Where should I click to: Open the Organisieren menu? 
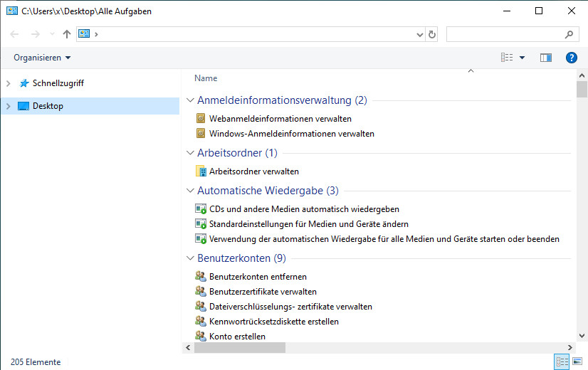point(42,58)
